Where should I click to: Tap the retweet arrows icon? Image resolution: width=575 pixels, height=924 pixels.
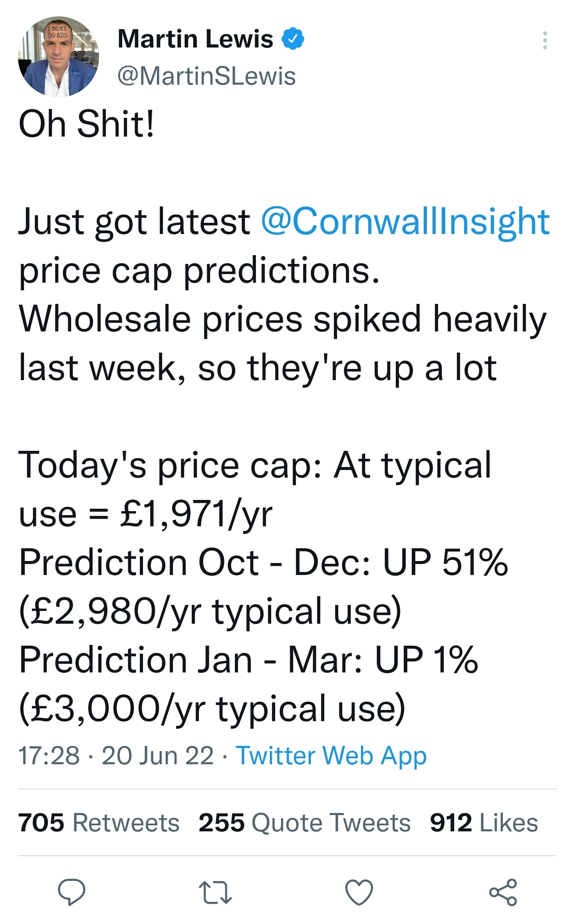[x=215, y=892]
